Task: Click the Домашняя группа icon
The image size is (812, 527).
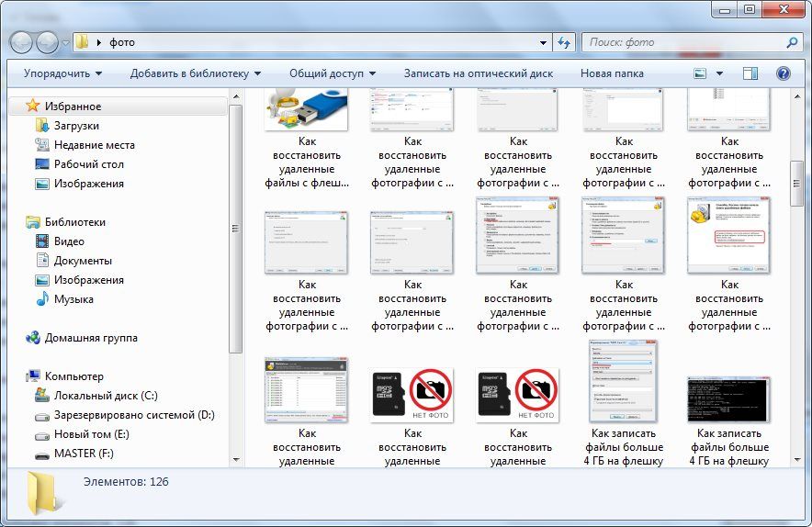Action: pyautogui.click(x=33, y=338)
